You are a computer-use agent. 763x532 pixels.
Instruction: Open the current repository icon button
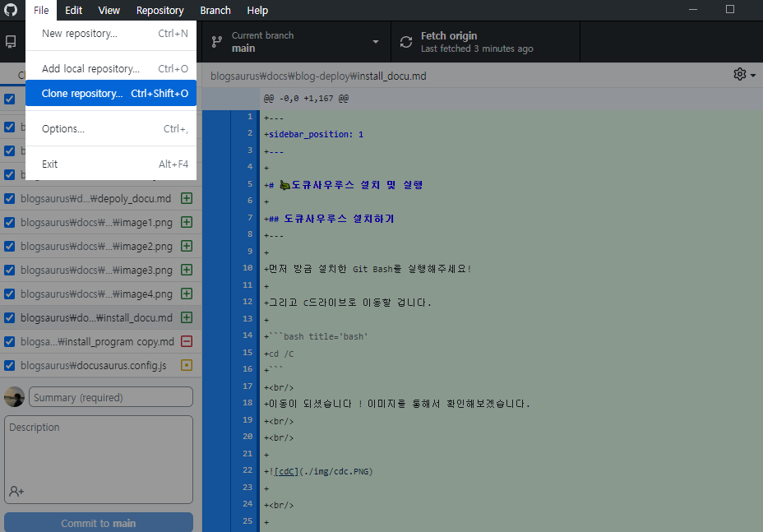click(11, 42)
